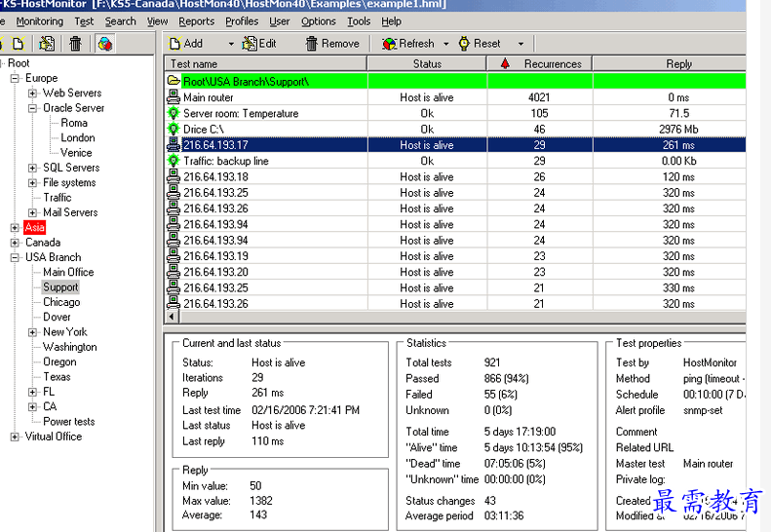Select the London tree item
771x532 pixels.
78,137
